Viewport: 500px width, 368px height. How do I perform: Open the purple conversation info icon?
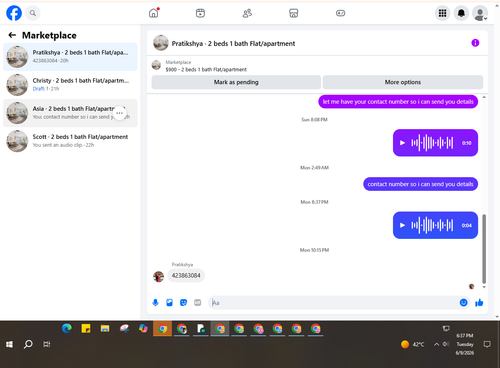click(x=475, y=43)
